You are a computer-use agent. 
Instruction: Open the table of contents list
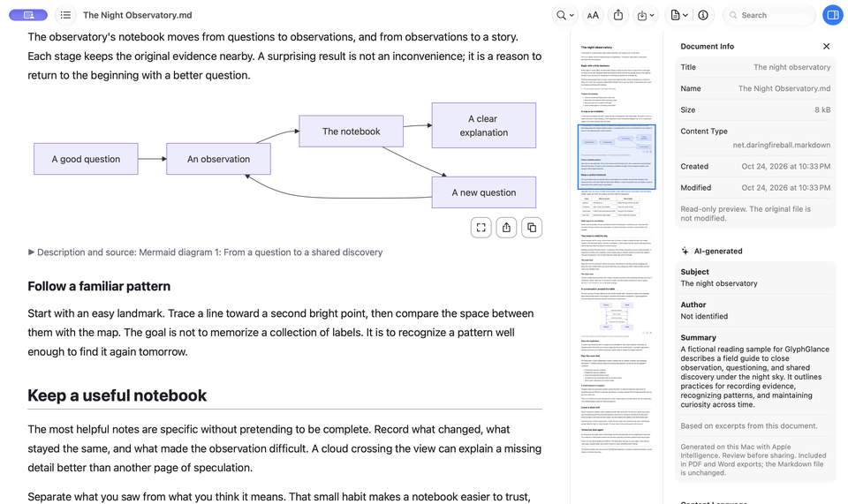click(x=65, y=15)
